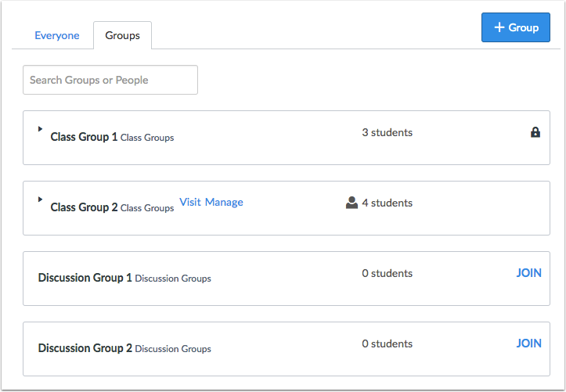This screenshot has width=566, height=392.
Task: Join Discussion Group 2
Action: click(528, 343)
